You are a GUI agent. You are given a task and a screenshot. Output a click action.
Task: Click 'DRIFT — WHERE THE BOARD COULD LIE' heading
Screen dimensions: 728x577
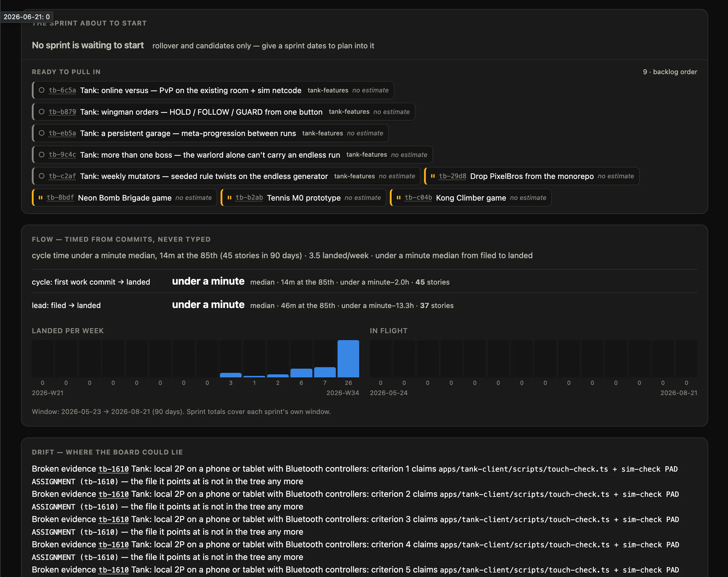pos(107,452)
